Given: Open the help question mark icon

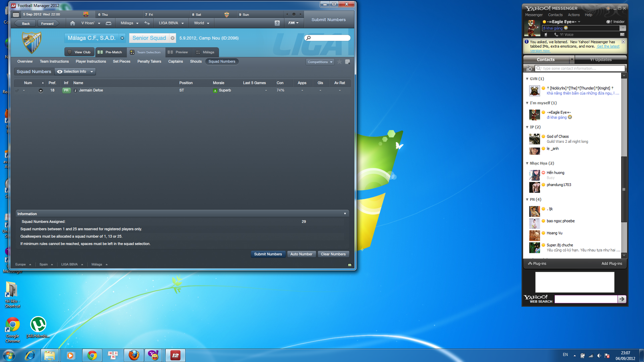Looking at the screenshot, I should point(277,23).
